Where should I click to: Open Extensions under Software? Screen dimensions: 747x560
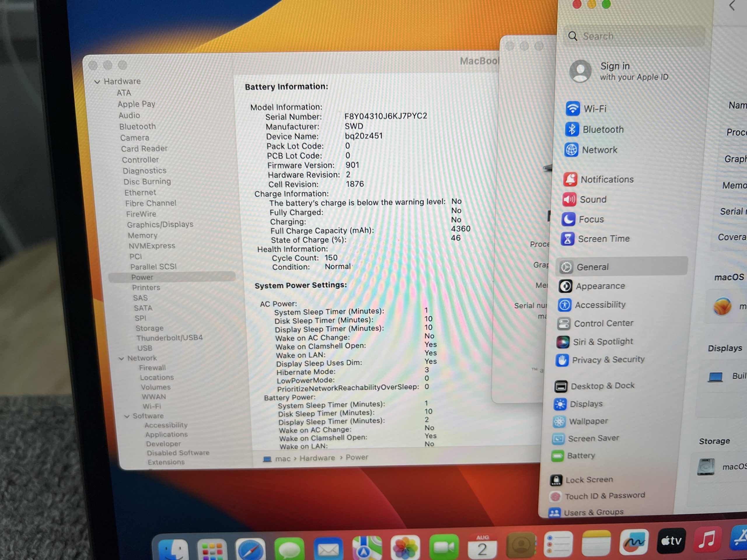tap(166, 462)
